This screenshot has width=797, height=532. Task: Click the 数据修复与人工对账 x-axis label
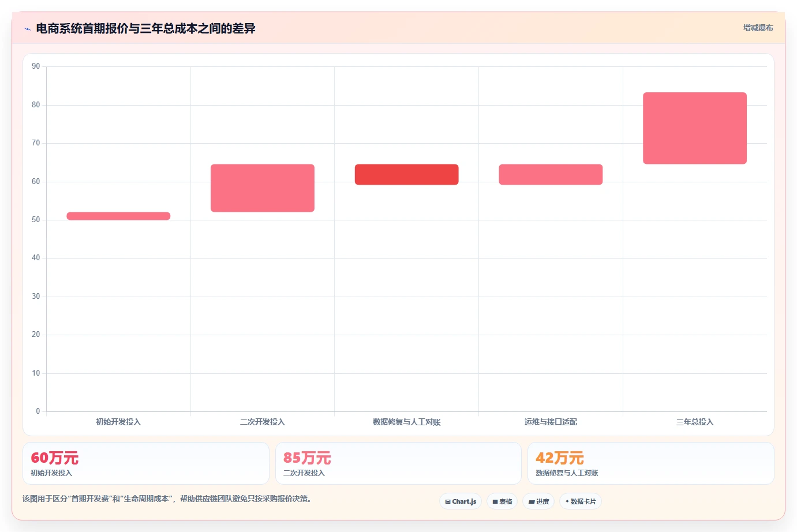(406, 422)
